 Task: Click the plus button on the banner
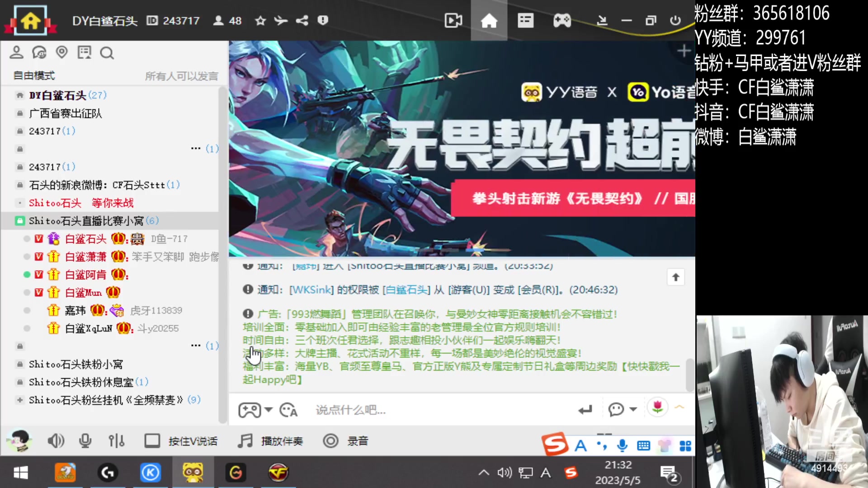click(684, 51)
